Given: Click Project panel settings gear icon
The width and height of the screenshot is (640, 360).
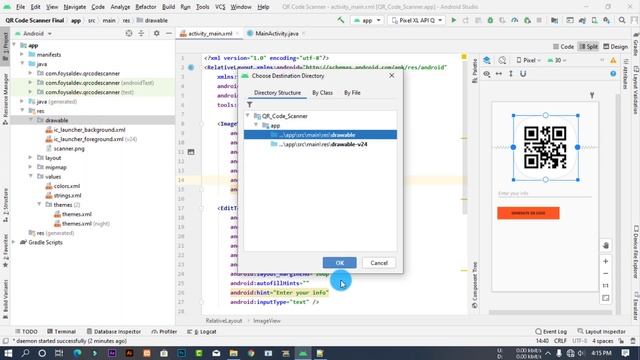Looking at the screenshot, I should click(x=156, y=33).
